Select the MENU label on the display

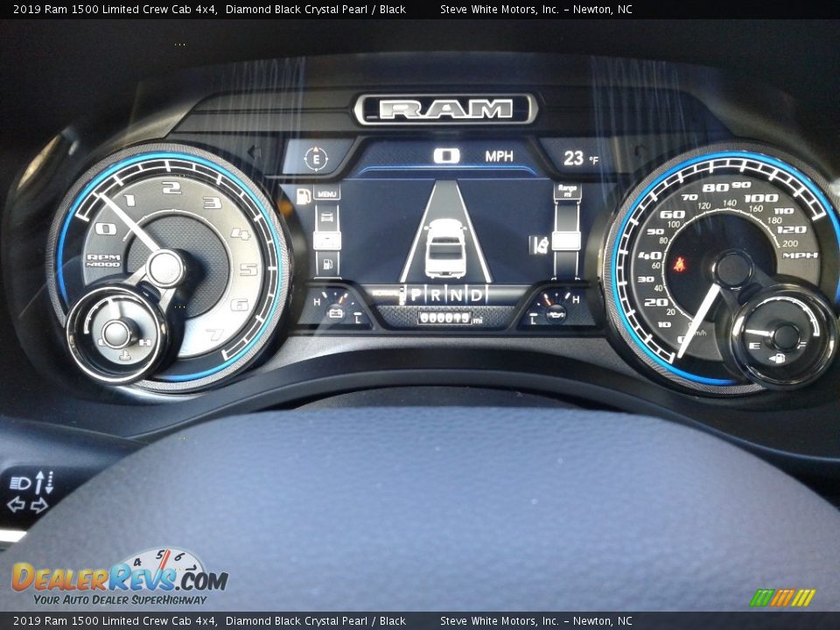[326, 193]
